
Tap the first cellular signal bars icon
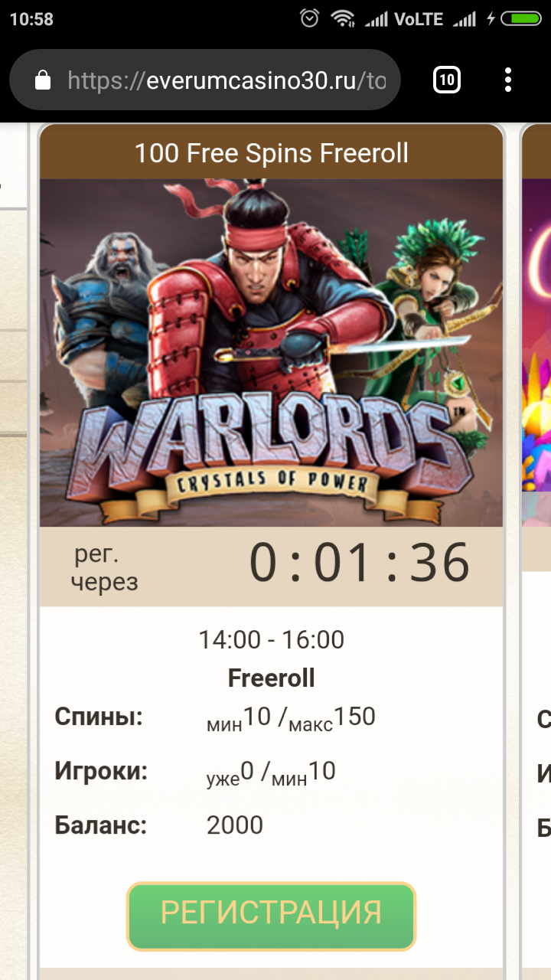tap(376, 19)
